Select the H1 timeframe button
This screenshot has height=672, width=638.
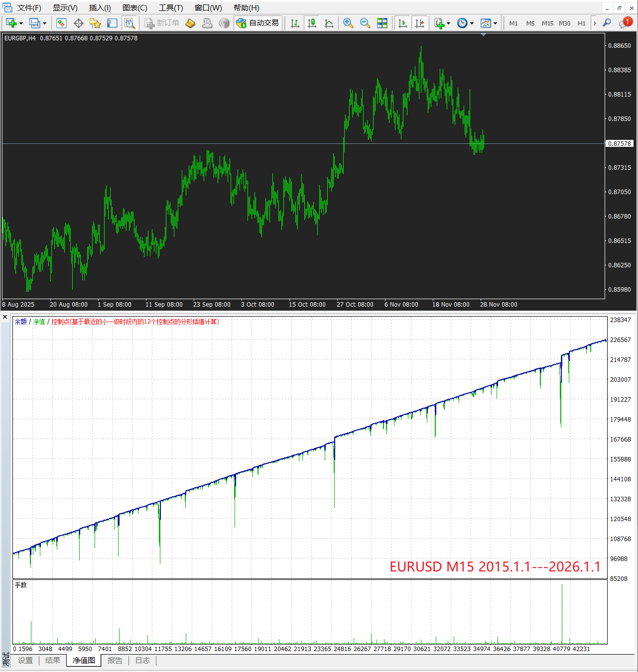[x=581, y=23]
